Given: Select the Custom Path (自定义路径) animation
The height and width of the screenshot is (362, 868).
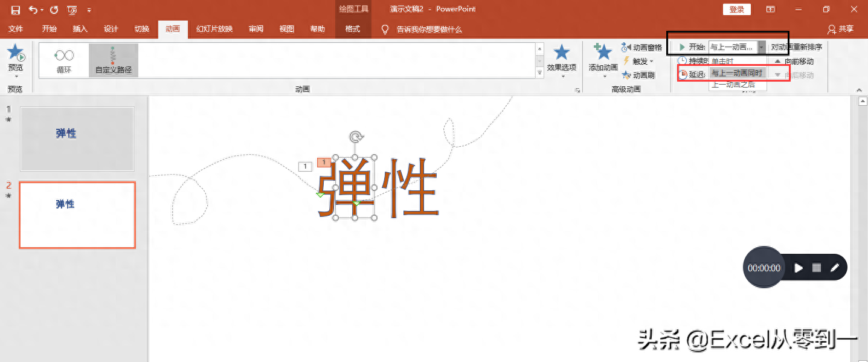Looking at the screenshot, I should 113,60.
